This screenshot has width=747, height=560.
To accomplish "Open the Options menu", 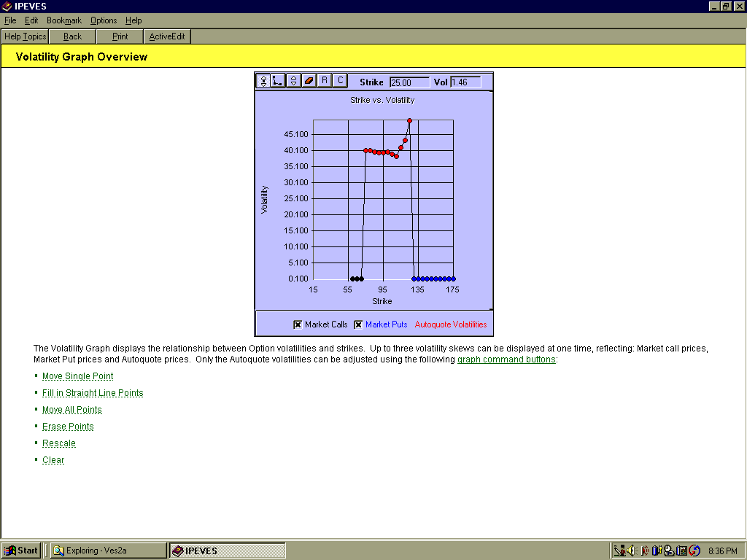I will [x=104, y=20].
